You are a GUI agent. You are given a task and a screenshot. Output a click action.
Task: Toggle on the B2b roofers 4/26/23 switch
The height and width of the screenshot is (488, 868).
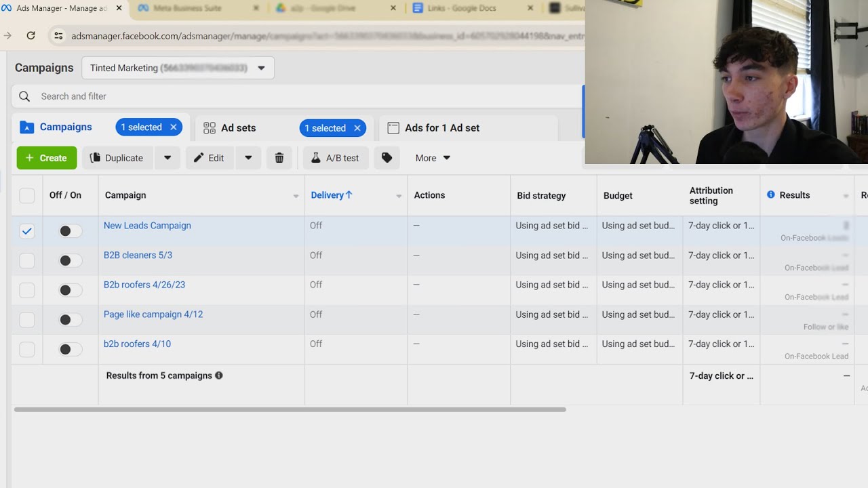(x=70, y=290)
